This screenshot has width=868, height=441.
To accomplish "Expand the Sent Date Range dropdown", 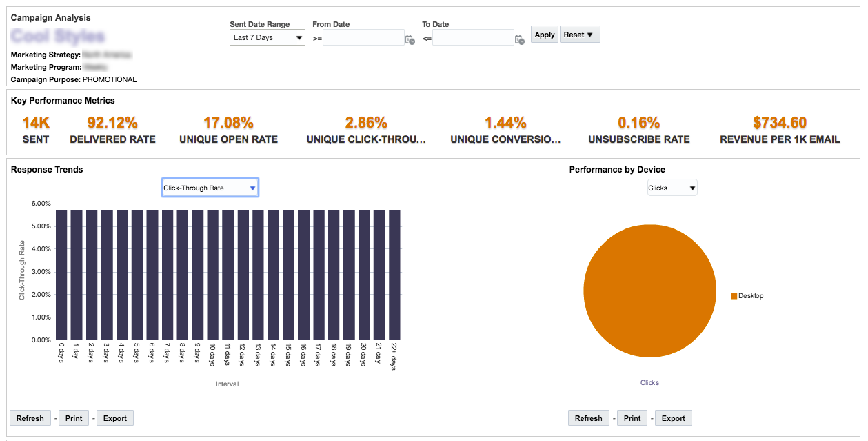I will 268,37.
